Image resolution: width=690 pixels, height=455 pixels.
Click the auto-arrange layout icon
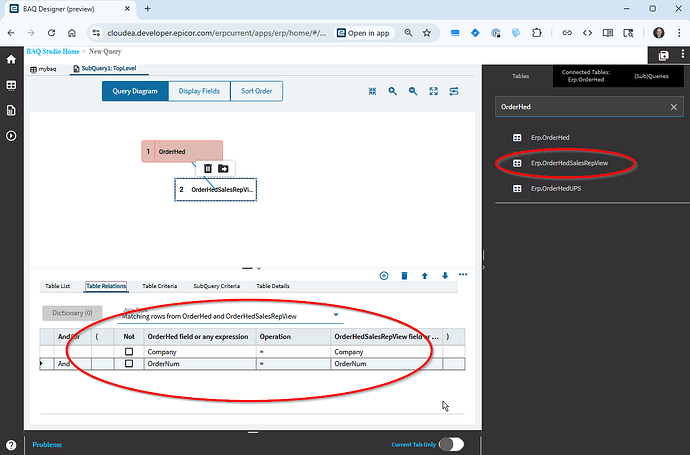454,91
